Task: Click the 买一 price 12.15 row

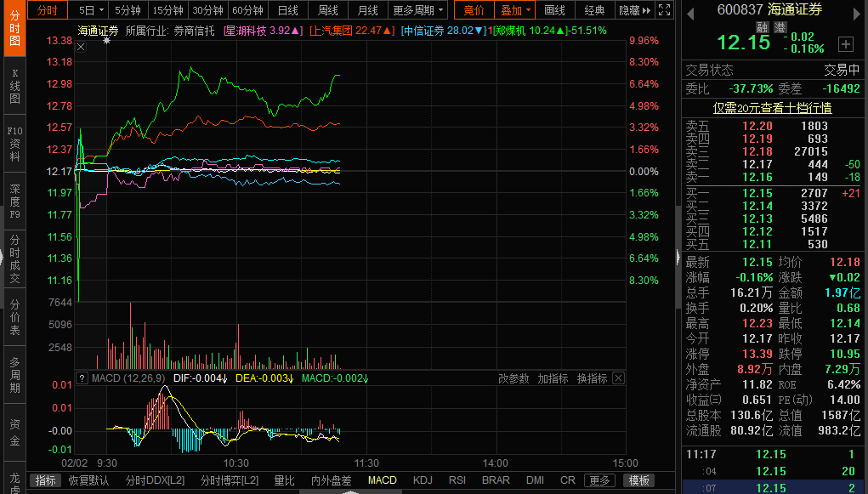Action: point(772,193)
